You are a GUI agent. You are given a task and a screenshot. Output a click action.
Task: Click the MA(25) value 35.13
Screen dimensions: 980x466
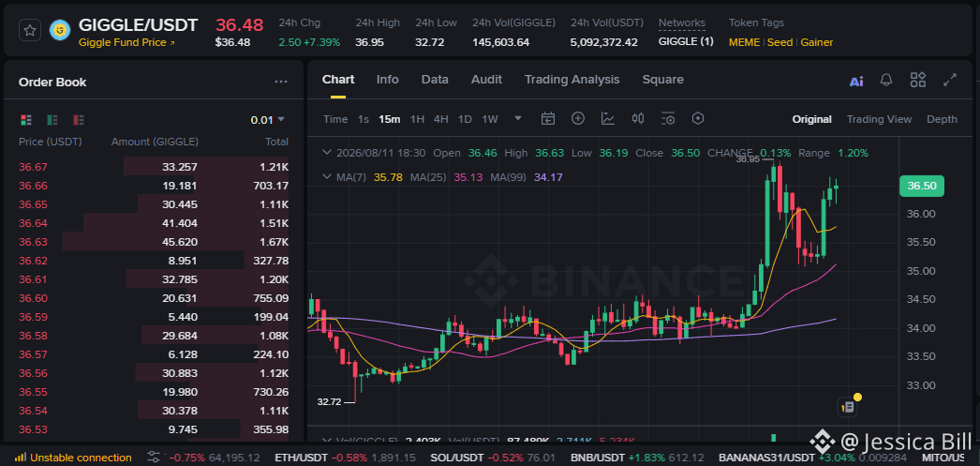pyautogui.click(x=468, y=177)
